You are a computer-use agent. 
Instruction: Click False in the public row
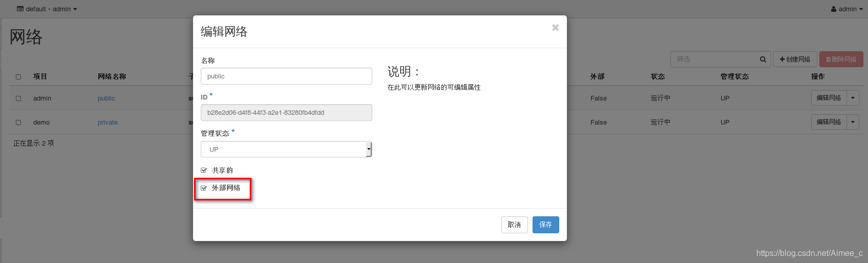(x=599, y=98)
